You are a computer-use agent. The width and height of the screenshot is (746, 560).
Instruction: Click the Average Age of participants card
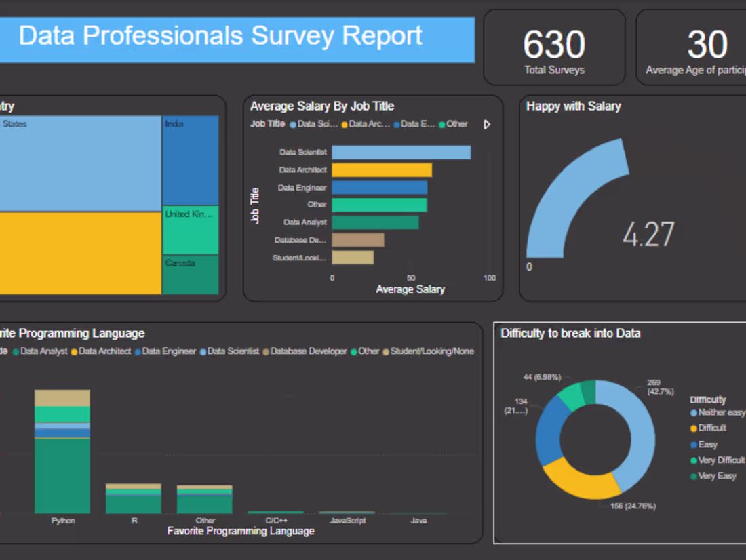pos(708,46)
